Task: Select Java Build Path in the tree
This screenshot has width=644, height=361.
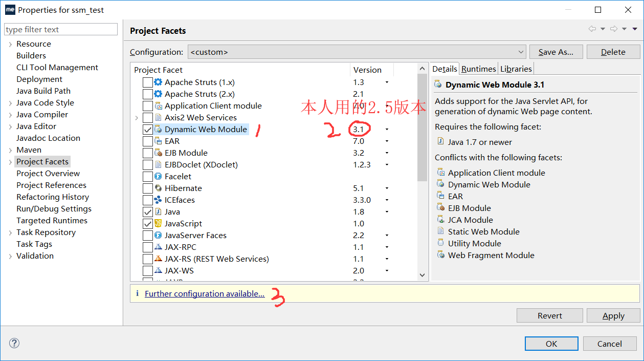Action: [43, 91]
